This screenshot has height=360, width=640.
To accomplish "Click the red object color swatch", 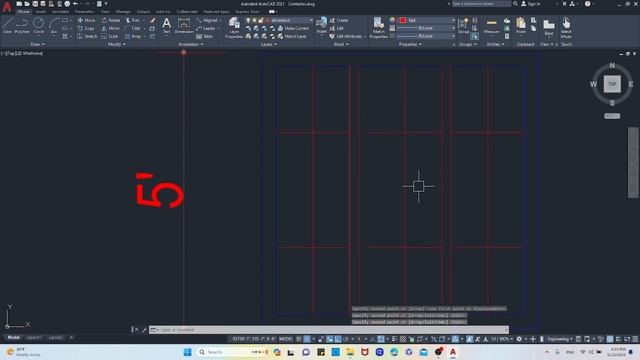I will coord(403,20).
